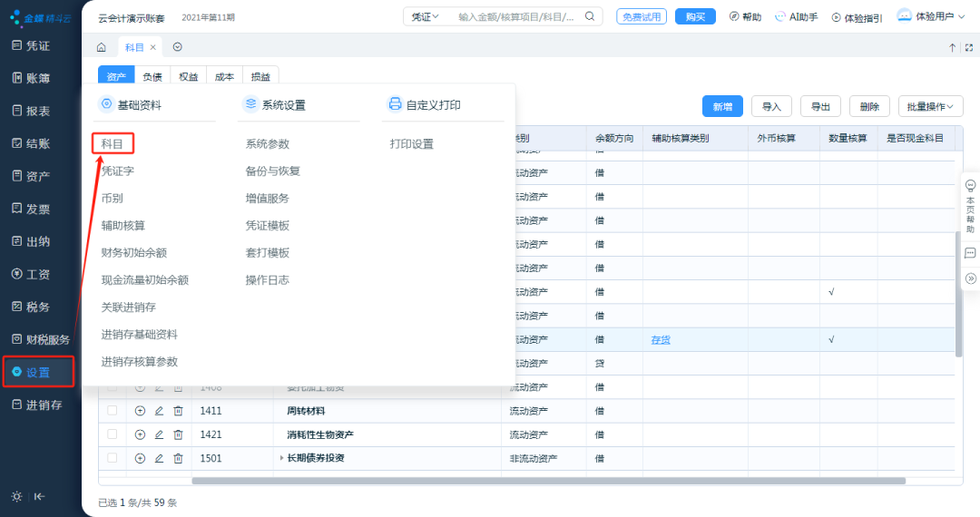The image size is (980, 517).
Task: Check the box for row 1411
Action: pos(112,410)
